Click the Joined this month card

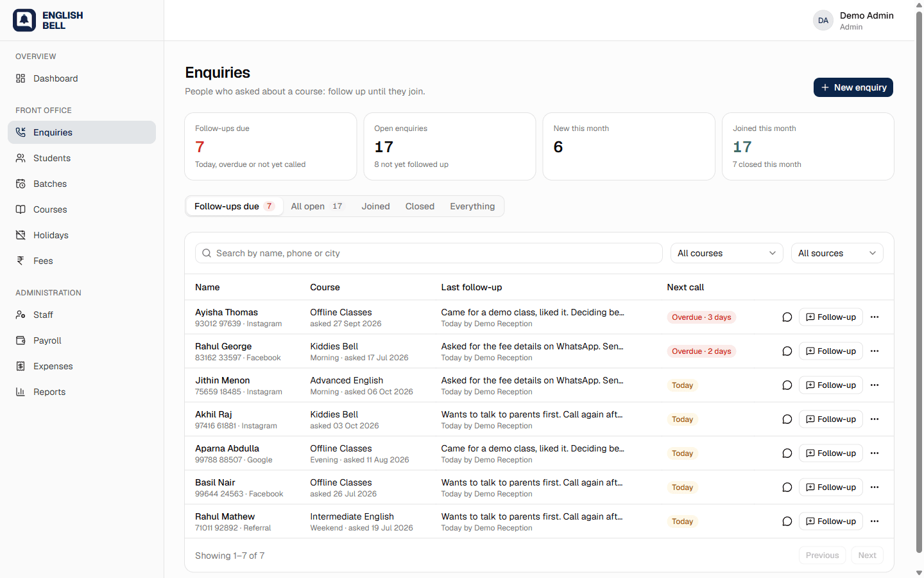point(808,146)
